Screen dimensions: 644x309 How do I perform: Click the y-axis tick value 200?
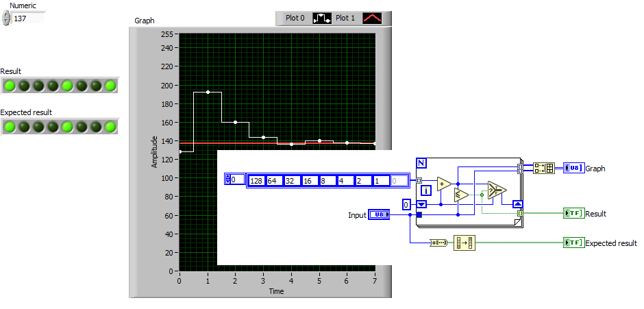tap(167, 86)
